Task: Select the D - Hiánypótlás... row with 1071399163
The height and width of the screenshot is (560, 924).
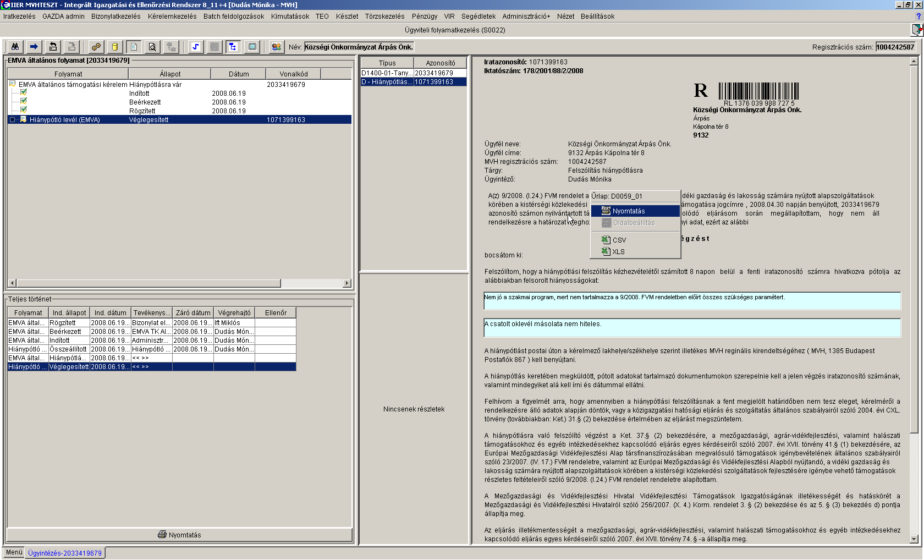Action: 414,81
